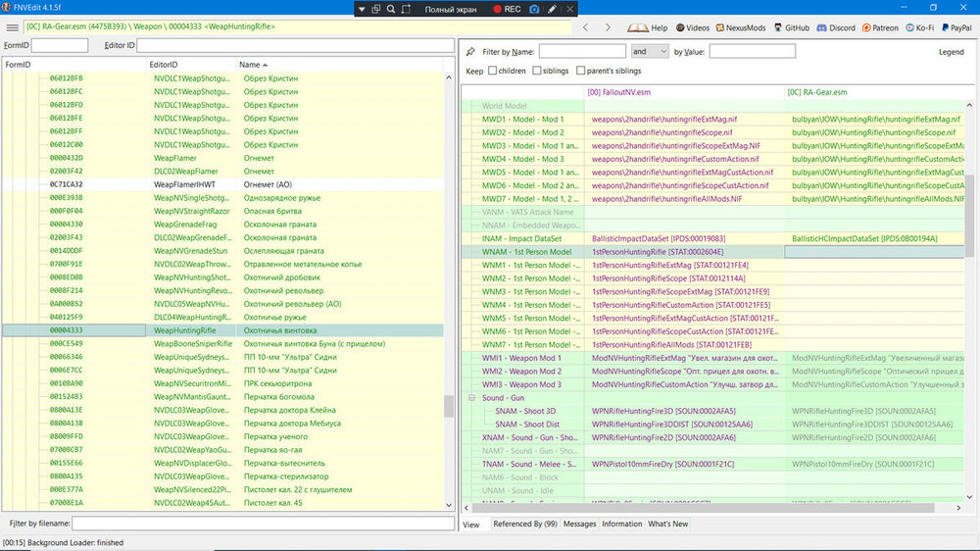The height and width of the screenshot is (551, 980).
Task: Toggle Keep siblings checkbox
Action: click(537, 71)
